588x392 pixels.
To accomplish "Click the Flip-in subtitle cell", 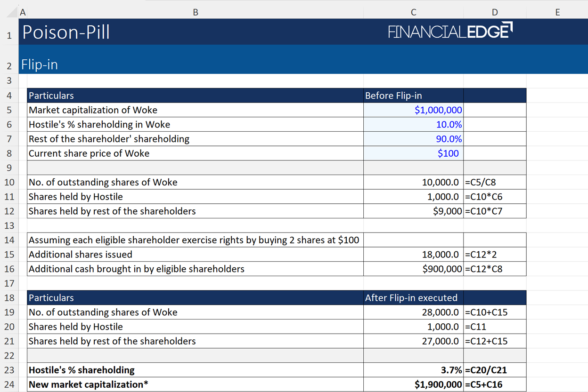I will 40,64.
